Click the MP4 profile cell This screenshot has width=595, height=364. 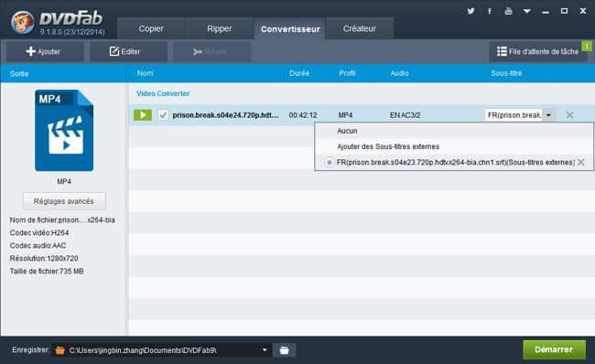point(345,115)
